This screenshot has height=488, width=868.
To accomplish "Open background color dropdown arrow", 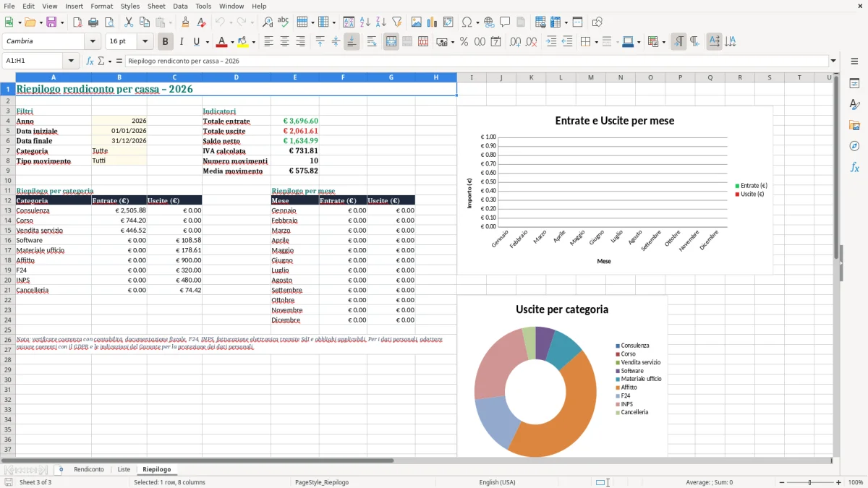I will [x=253, y=42].
